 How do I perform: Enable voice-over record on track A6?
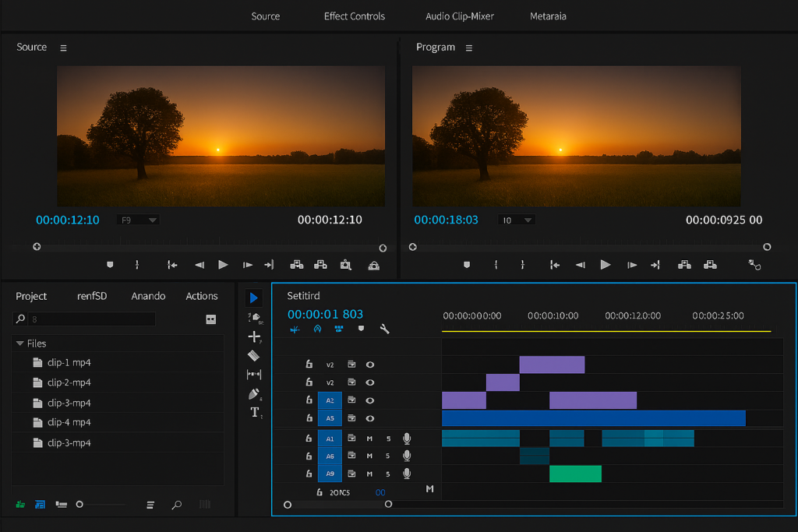pyautogui.click(x=407, y=455)
